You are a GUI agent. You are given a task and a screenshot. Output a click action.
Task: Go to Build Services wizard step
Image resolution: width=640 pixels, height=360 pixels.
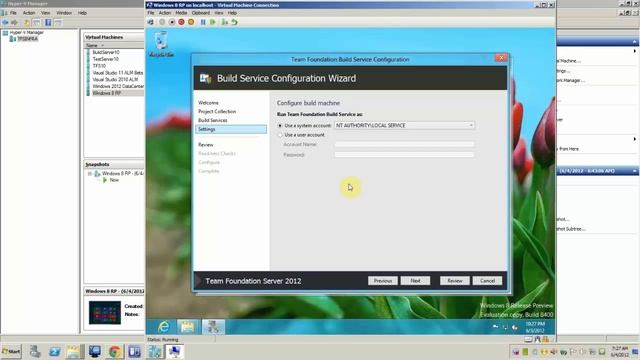[213, 120]
